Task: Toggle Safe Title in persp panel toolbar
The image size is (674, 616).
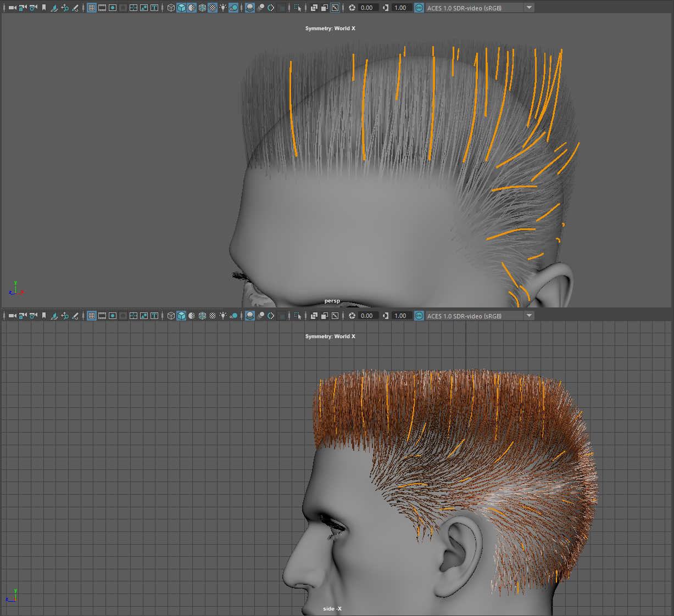Action: click(x=154, y=8)
